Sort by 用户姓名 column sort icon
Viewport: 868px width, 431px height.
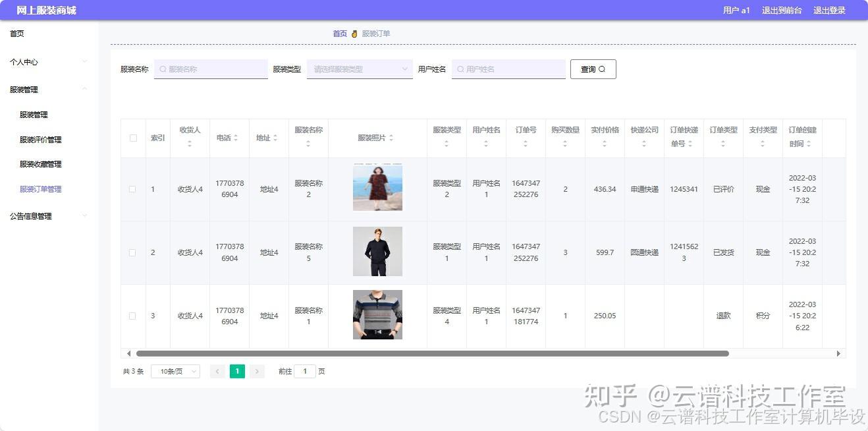(486, 143)
